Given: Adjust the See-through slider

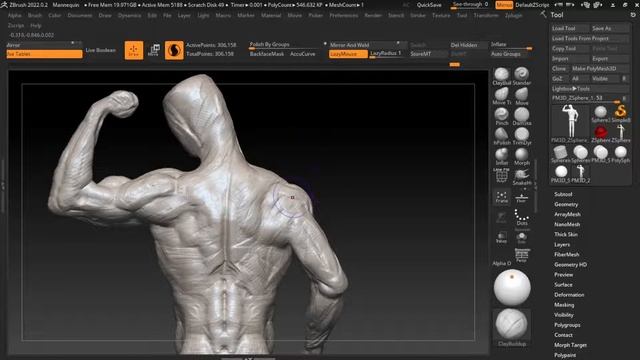Looking at the screenshot, I should (471, 5).
